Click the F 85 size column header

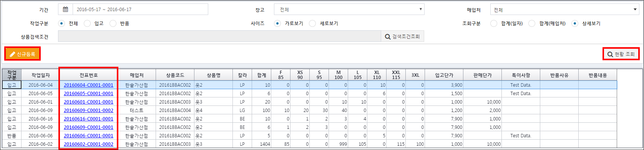point(281,75)
